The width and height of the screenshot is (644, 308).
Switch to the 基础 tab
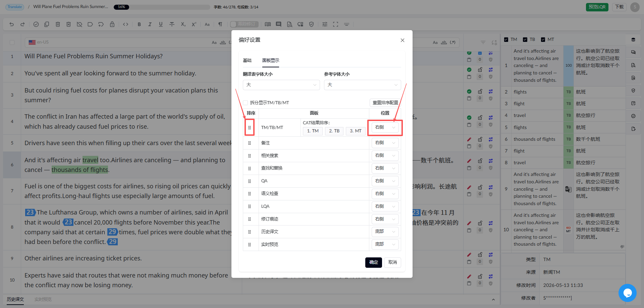click(x=247, y=60)
